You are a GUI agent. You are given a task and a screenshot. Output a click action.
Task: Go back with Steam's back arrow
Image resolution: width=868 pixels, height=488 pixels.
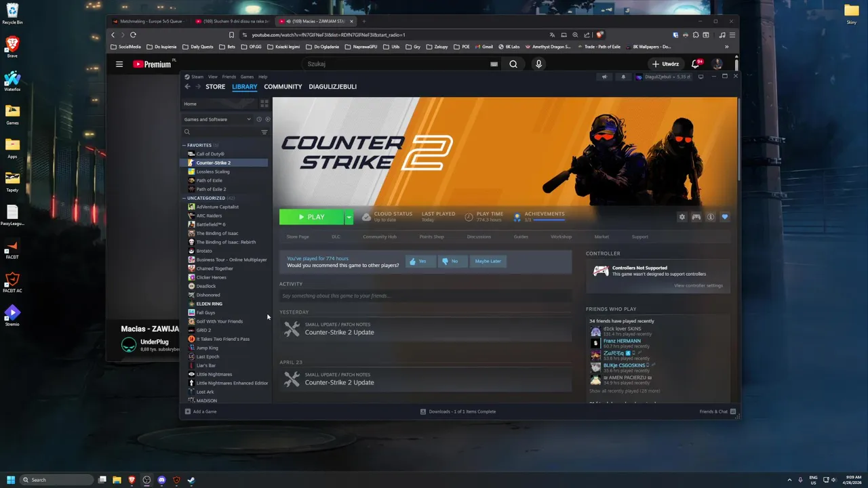pos(188,87)
